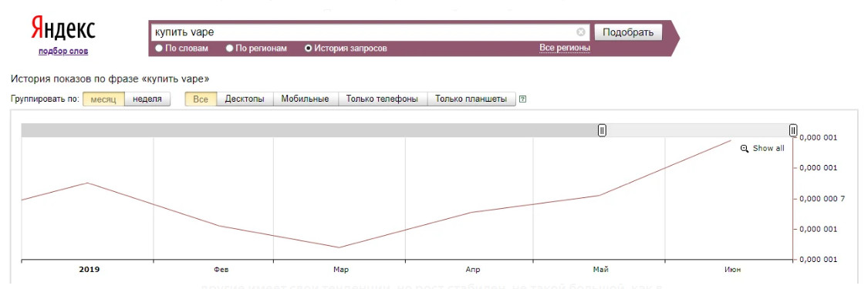Select the История запросов radio button
This screenshot has width=868, height=289.
(x=309, y=49)
